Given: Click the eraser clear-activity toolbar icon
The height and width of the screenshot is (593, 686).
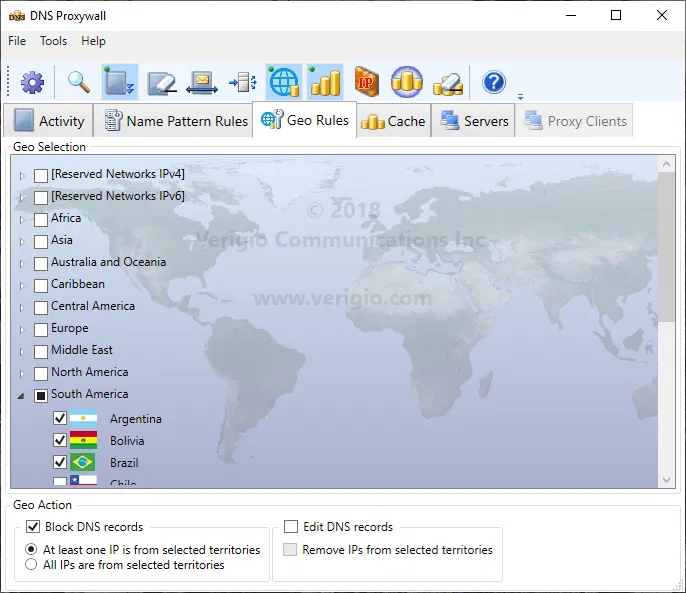Looking at the screenshot, I should coord(161,82).
